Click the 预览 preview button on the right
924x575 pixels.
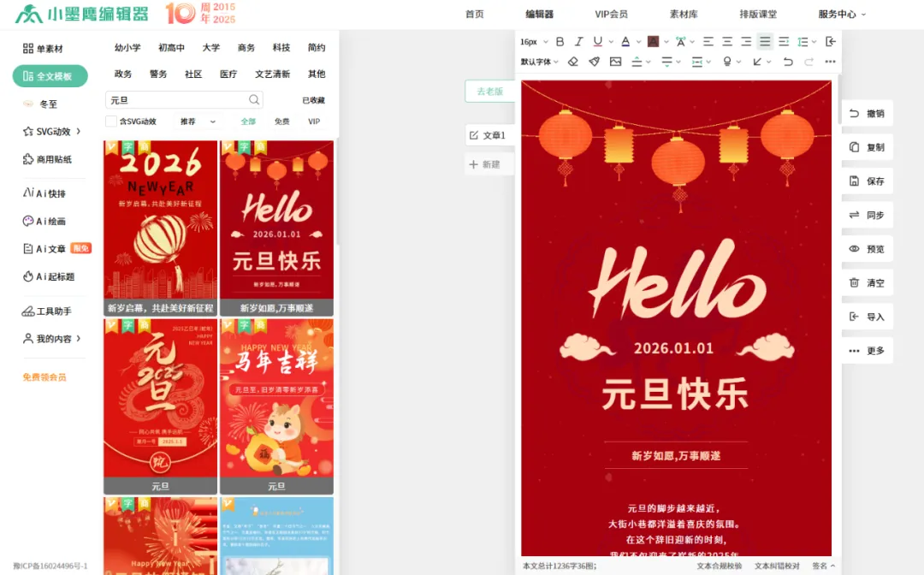point(867,249)
